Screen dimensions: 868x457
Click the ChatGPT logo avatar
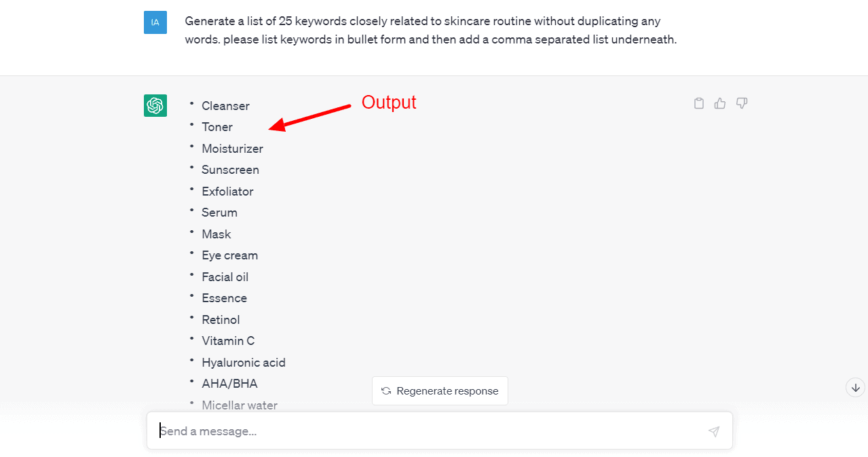[x=155, y=105]
